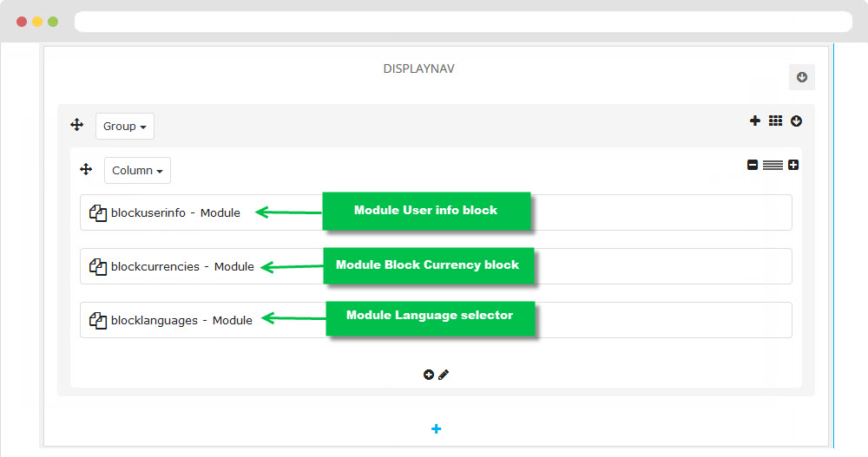Click the yellow minimize dot
The width and height of the screenshot is (868, 457).
(37, 22)
